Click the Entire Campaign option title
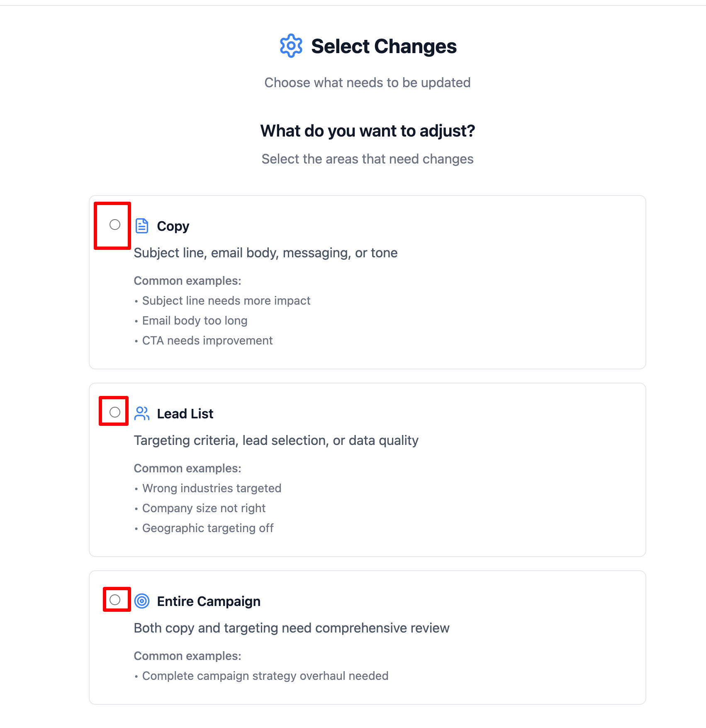This screenshot has width=706, height=728. click(x=209, y=601)
